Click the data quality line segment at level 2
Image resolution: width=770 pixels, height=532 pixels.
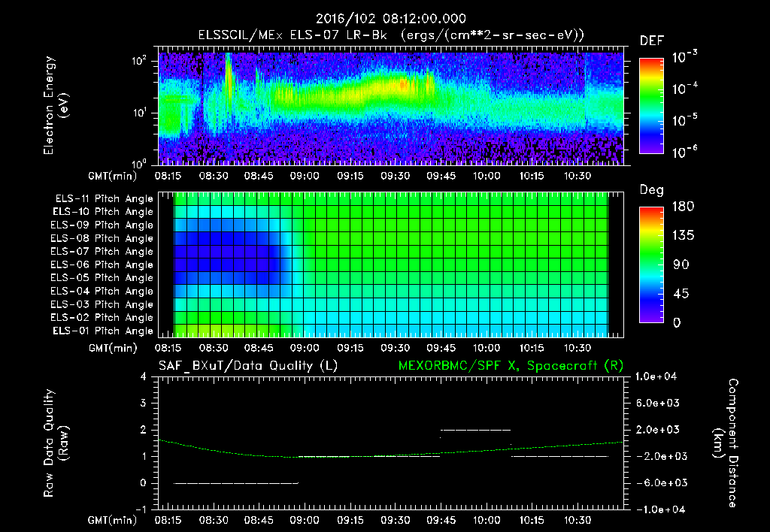click(475, 430)
